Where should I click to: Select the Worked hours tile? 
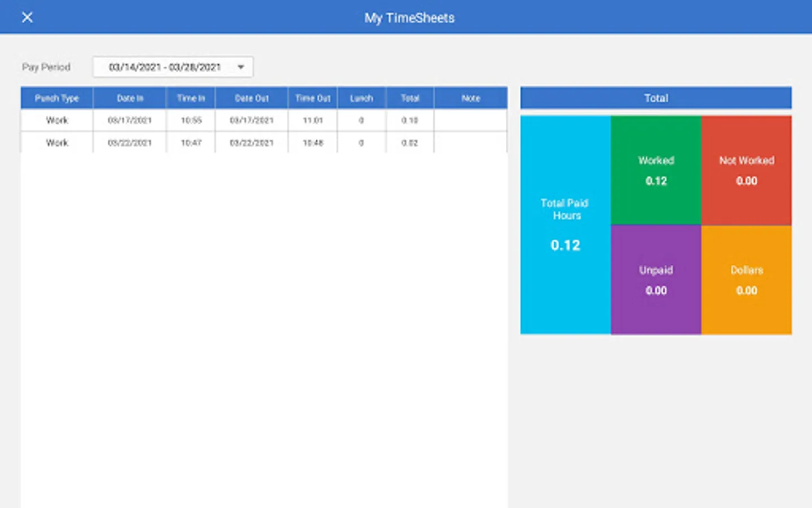656,169
